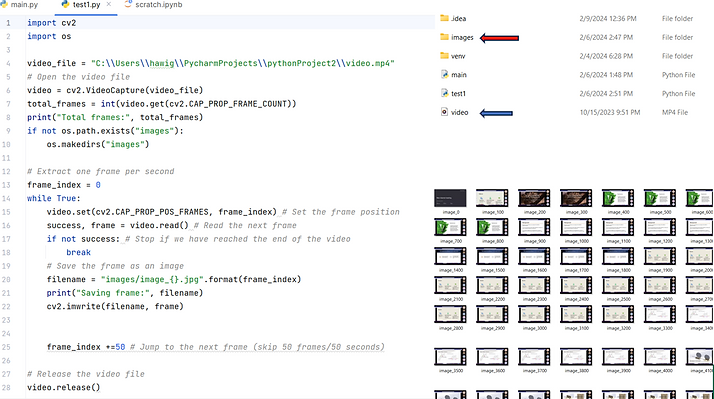The height and width of the screenshot is (399, 714).
Task: Select the image_800 thumbnail
Action: click(492, 227)
